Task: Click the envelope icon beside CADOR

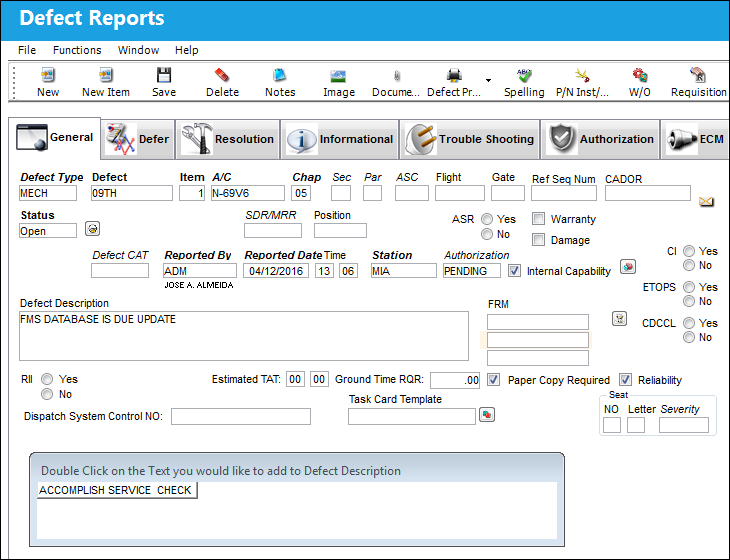Action: (x=706, y=202)
